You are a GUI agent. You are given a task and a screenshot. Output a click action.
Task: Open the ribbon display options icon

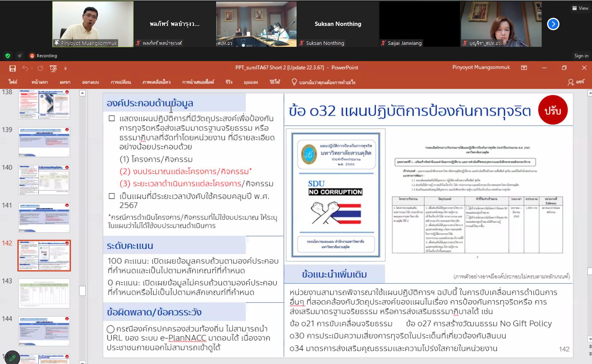[524, 68]
